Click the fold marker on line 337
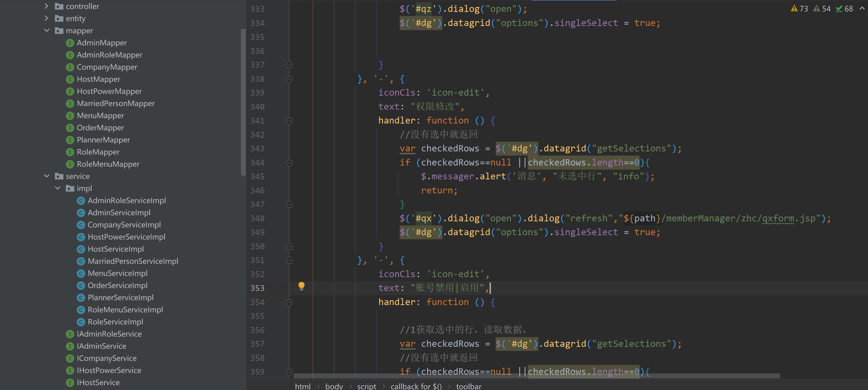 click(x=289, y=65)
